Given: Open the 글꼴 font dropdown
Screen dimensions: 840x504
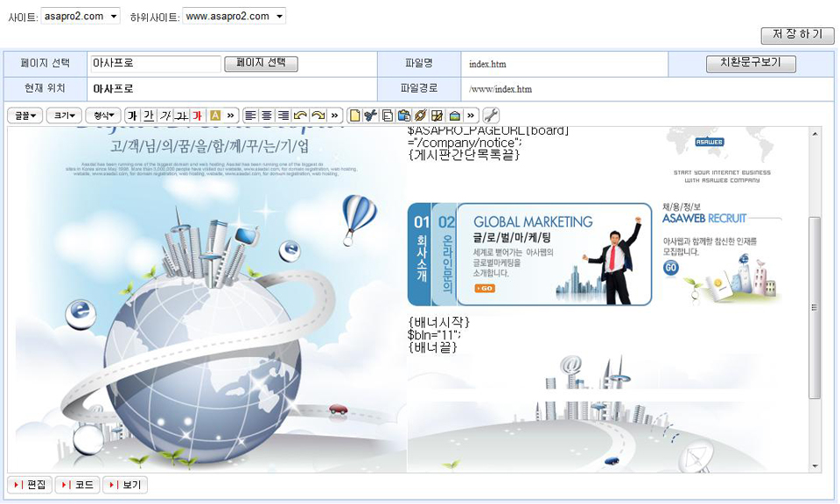Looking at the screenshot, I should 24,115.
